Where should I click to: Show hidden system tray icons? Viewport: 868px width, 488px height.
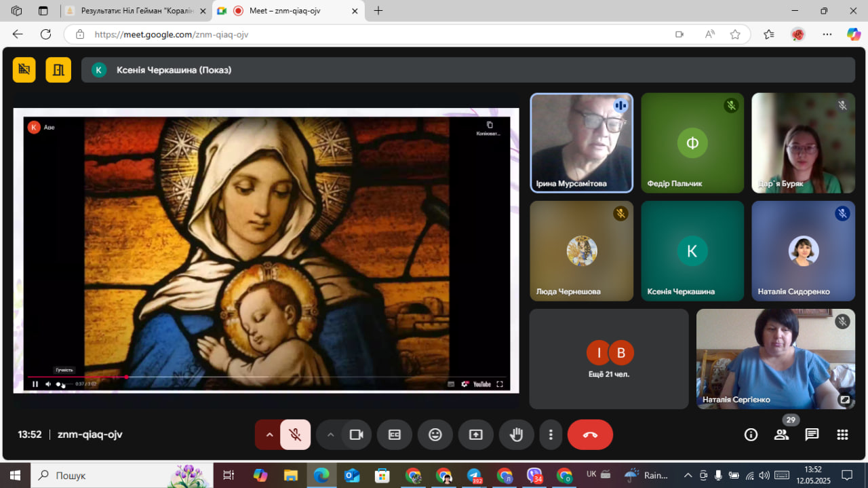point(688,475)
